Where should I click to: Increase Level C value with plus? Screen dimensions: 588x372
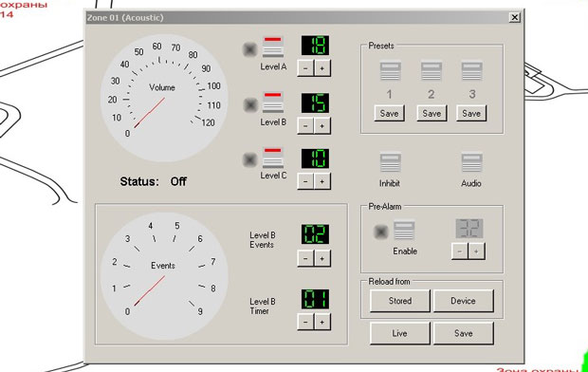click(x=322, y=181)
